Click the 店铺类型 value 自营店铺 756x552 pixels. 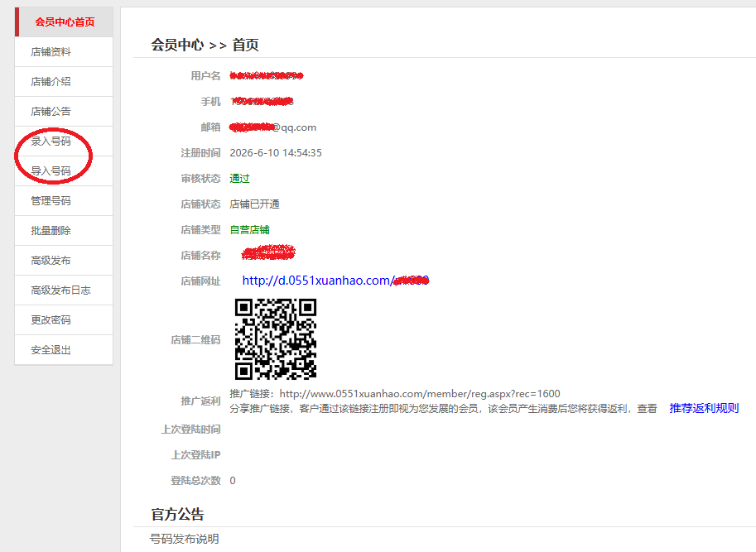coord(250,230)
